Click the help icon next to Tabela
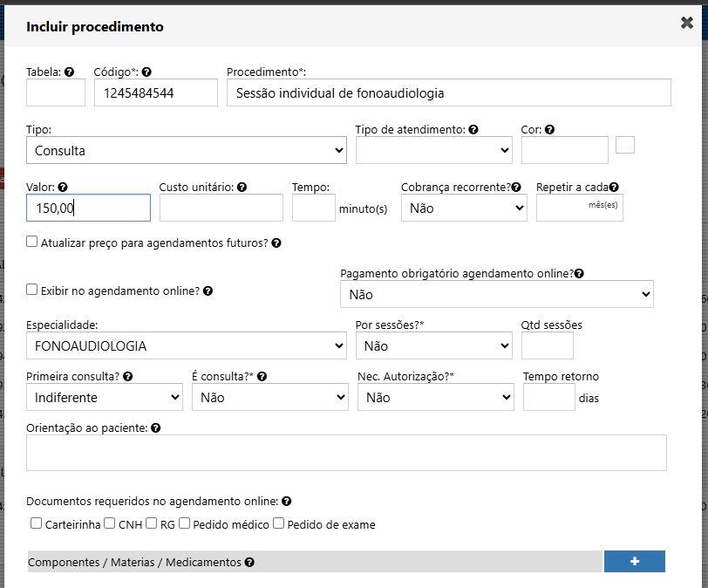 point(69,72)
